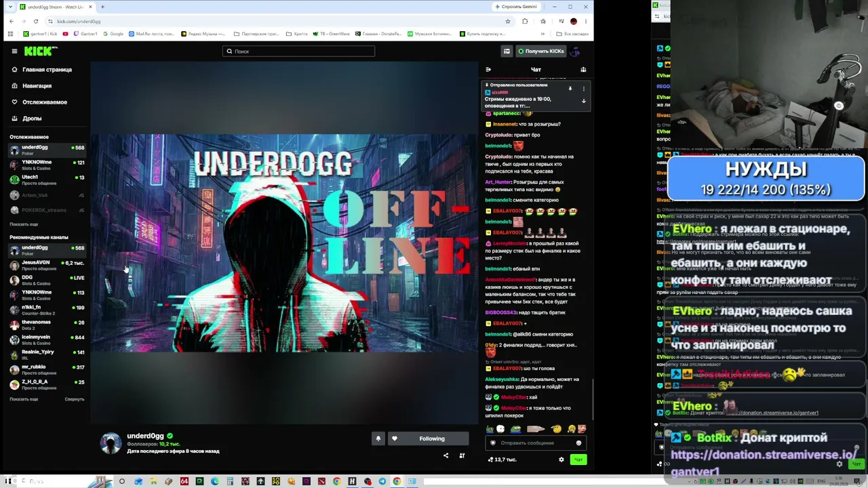Show hidden bookmarks with the chevron
Screen dimensions: 868x488
543,34
